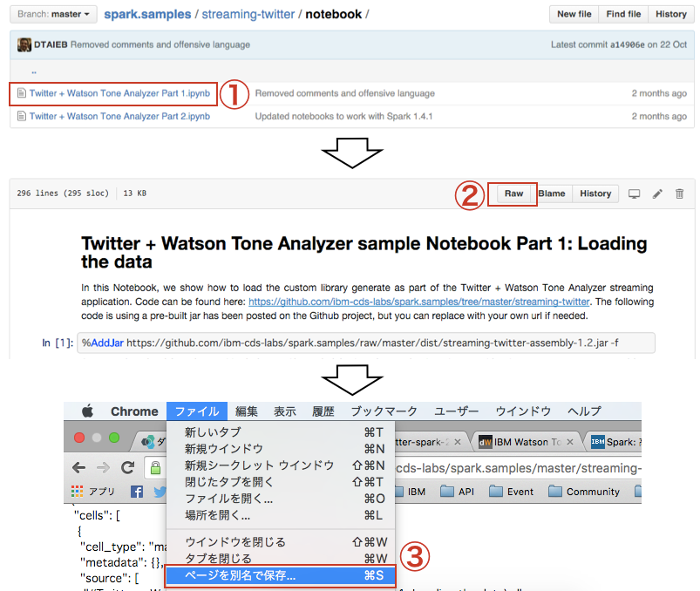The height and width of the screenshot is (591, 700).
Task: Click the DTAIEB avatar image
Action: pos(24,44)
